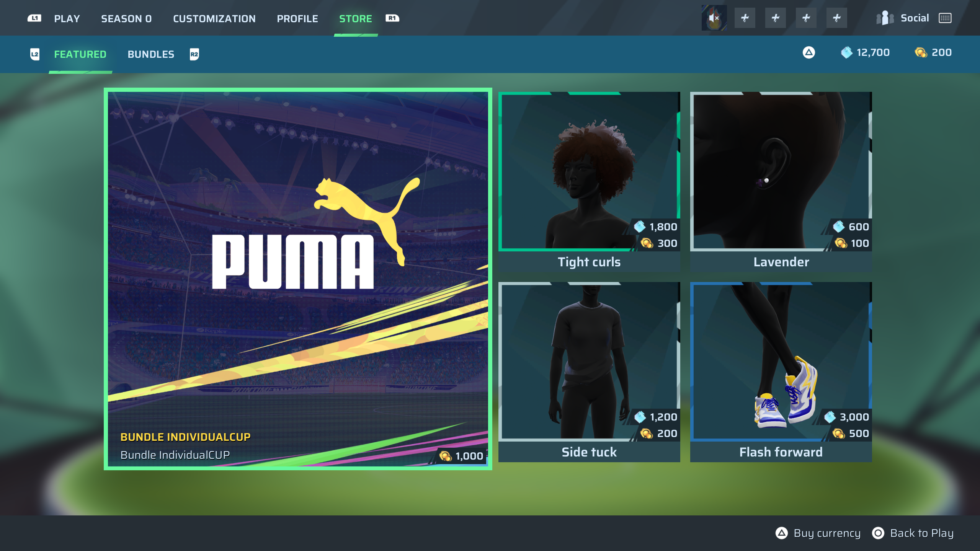
Task: Click the Lavender label
Action: (x=781, y=262)
